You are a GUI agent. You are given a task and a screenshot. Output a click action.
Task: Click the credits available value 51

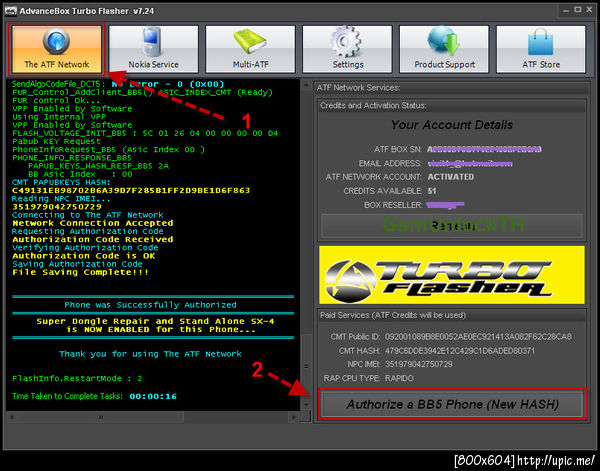(x=432, y=191)
